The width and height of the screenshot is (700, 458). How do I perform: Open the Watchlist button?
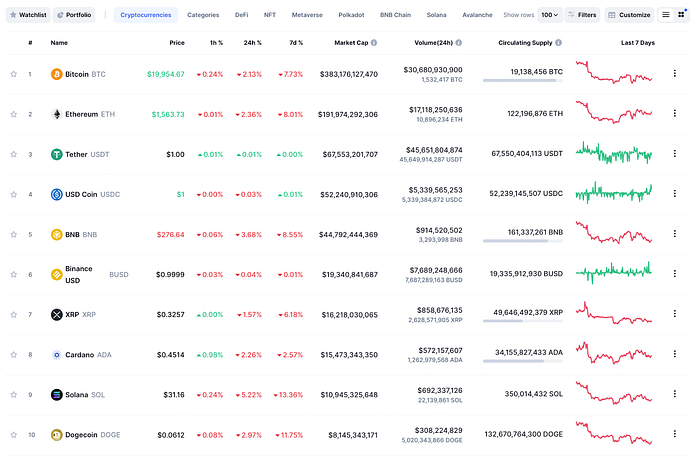click(28, 15)
